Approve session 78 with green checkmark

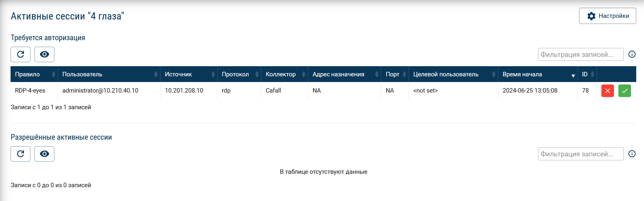625,91
